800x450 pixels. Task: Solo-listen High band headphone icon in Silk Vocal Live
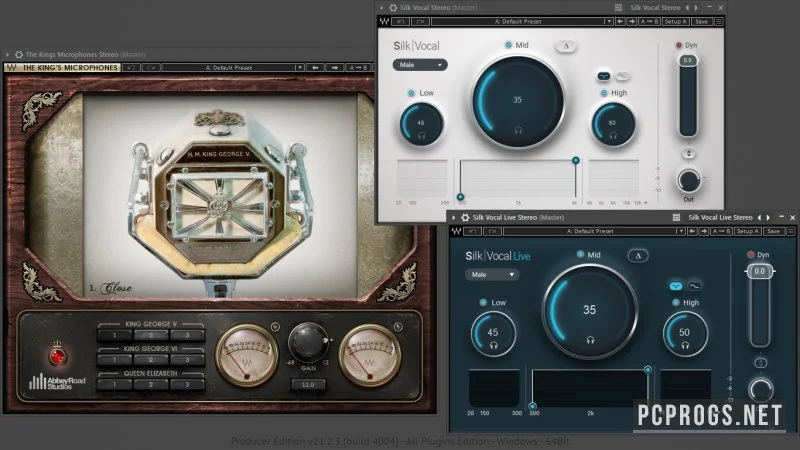685,345
